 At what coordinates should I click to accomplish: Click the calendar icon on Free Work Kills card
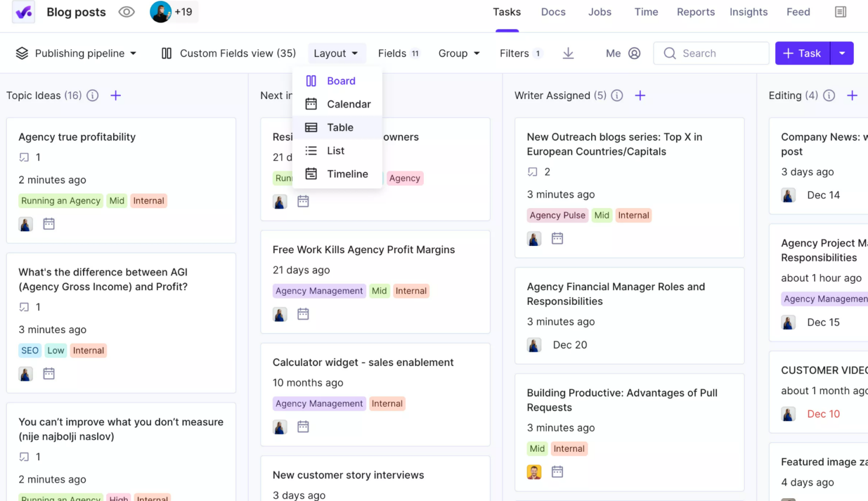point(303,314)
